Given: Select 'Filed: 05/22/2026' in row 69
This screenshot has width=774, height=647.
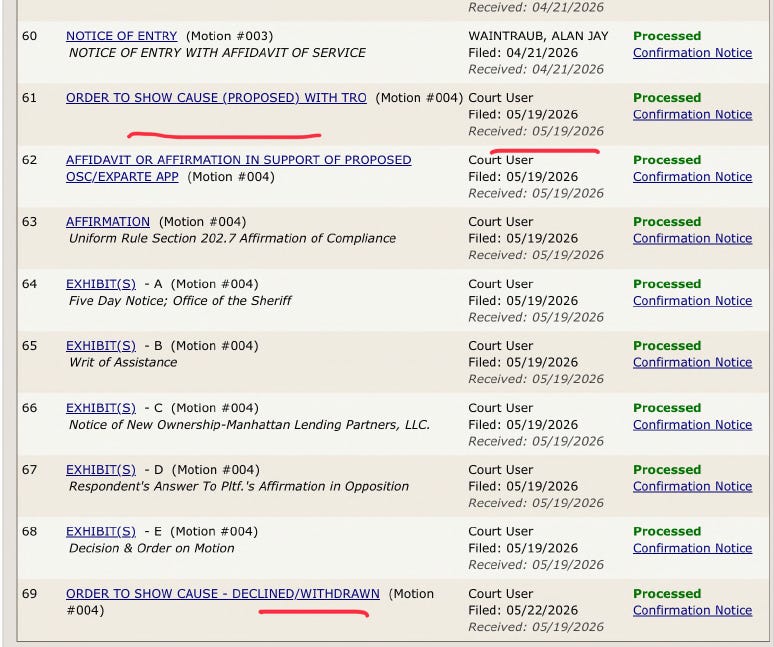Looking at the screenshot, I should [x=523, y=610].
